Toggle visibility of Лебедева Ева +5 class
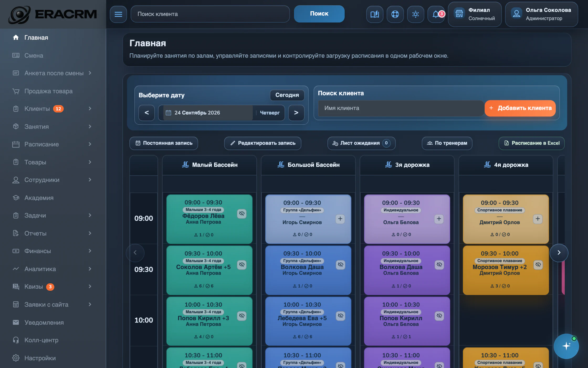Screen dimensions: 588x368 (x=340, y=315)
